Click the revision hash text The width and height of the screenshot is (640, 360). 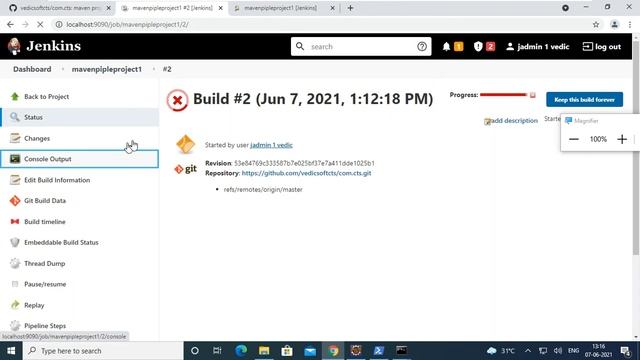pyautogui.click(x=304, y=163)
